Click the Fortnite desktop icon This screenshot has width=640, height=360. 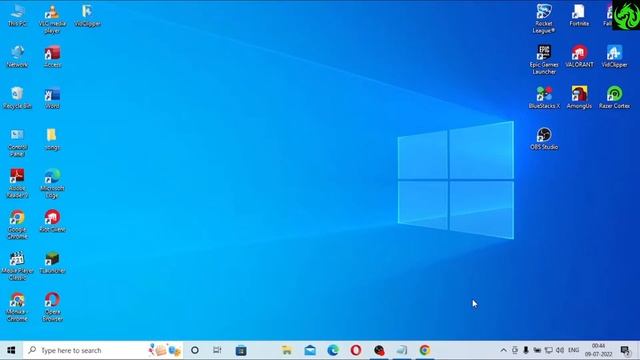(x=579, y=16)
